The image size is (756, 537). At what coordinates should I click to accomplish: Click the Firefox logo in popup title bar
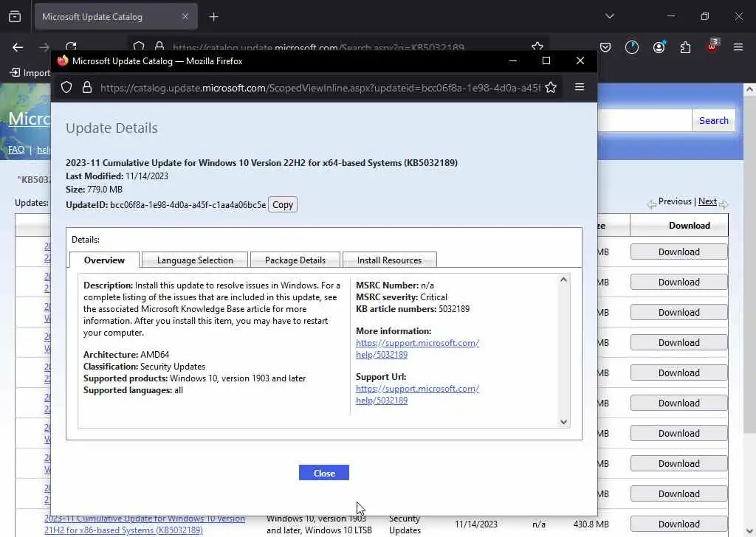pyautogui.click(x=63, y=60)
